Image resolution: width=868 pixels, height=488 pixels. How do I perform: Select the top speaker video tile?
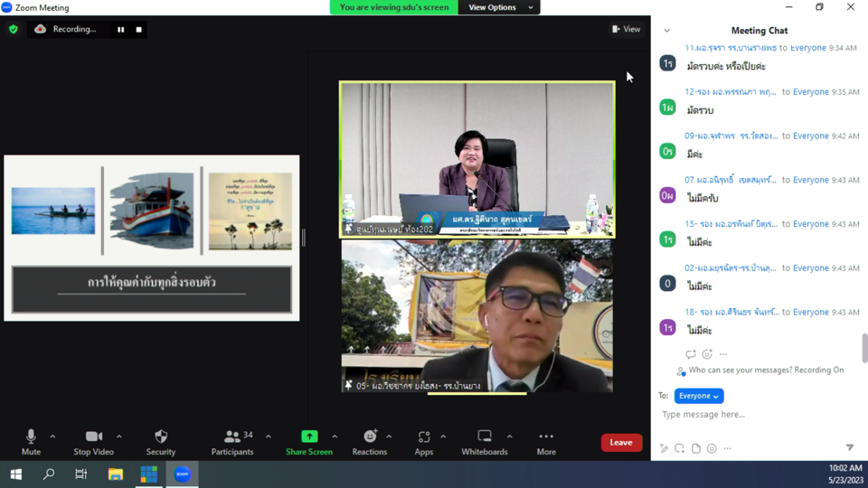(x=477, y=159)
